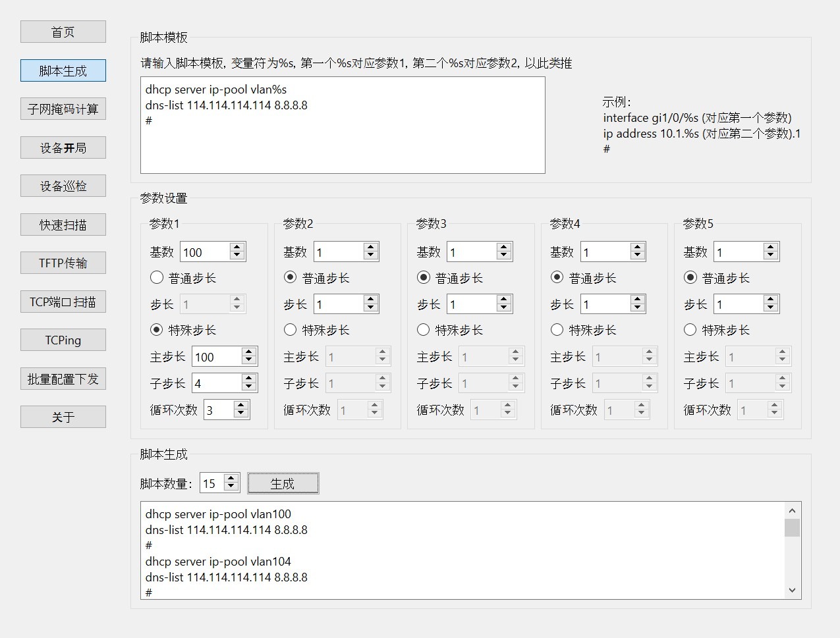Screen dimensions: 840x638
Task: Open the 批量配置下发 page
Action: point(63,379)
